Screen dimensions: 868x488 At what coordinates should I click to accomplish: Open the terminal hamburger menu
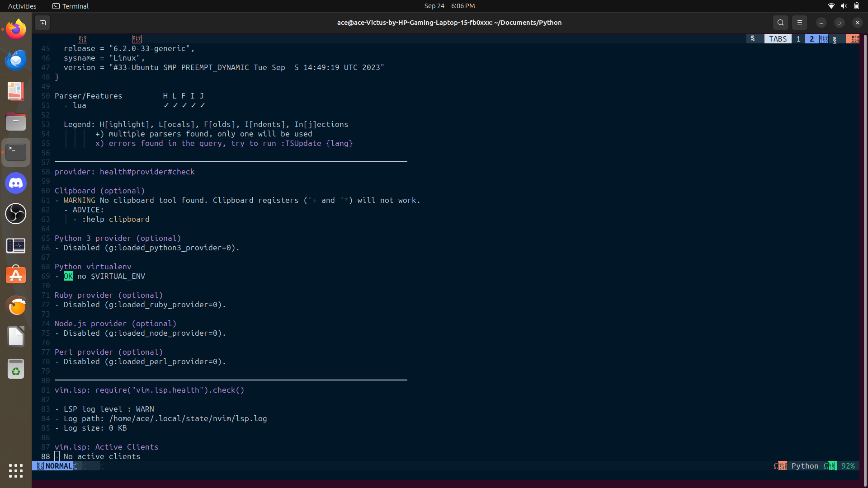(x=799, y=23)
